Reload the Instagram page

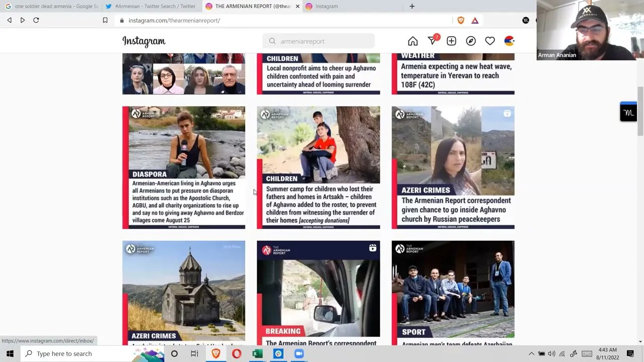36,20
